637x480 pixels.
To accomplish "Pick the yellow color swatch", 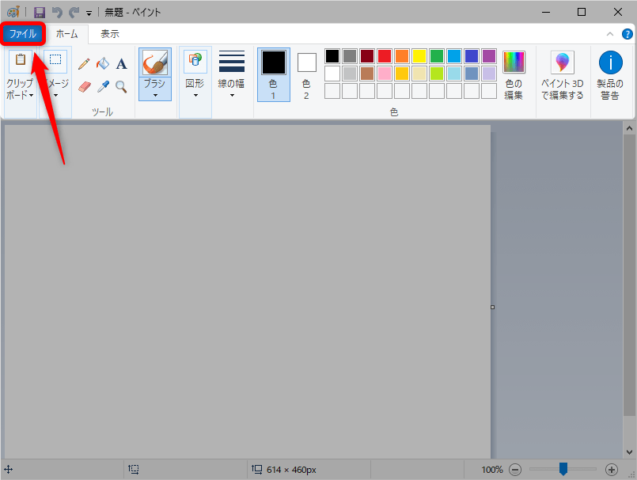I will tap(419, 56).
